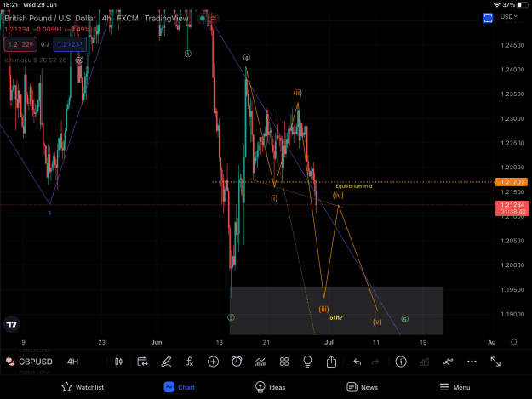Open the financials chart icon
This screenshot has height=399, width=532.
click(260, 362)
